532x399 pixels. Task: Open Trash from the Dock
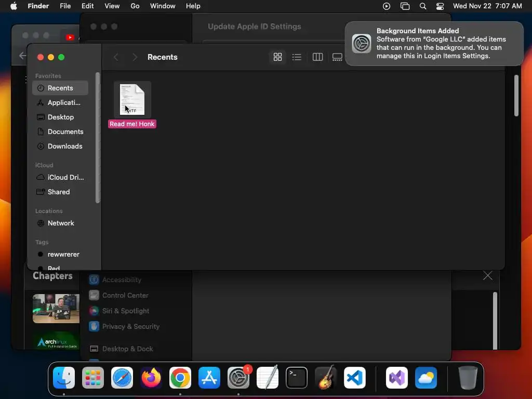pos(468,378)
